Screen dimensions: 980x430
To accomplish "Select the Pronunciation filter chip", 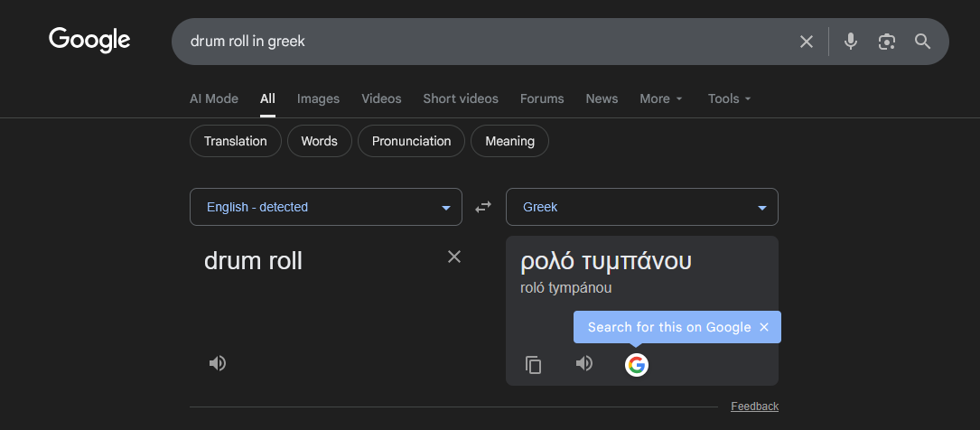I will tap(411, 141).
